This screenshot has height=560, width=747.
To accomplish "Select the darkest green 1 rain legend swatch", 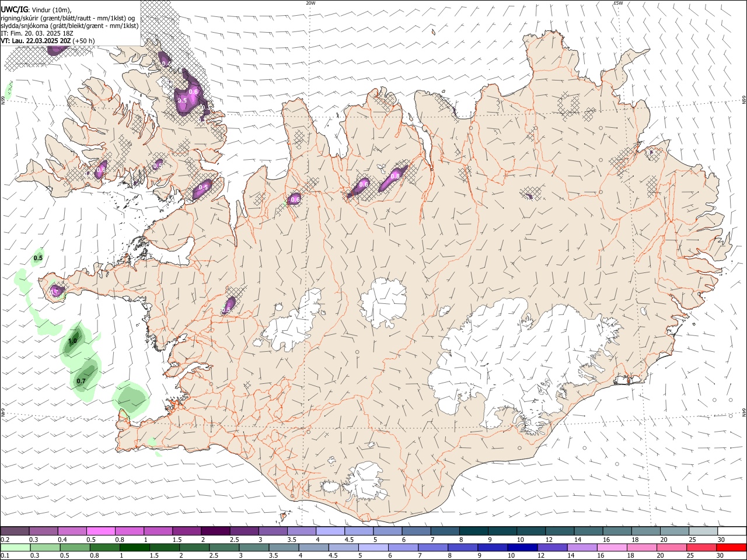I will [134, 547].
